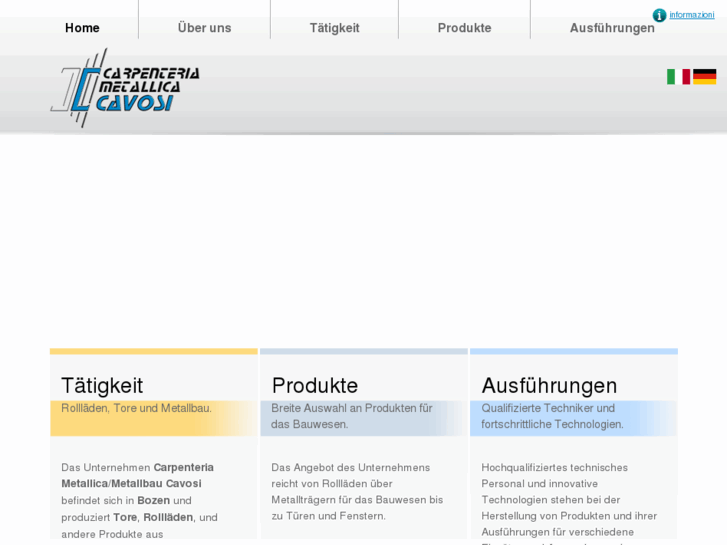Viewport: 727px width, 545px height.
Task: Click the bold word 'Rollläden' in paragraph
Action: click(168, 517)
